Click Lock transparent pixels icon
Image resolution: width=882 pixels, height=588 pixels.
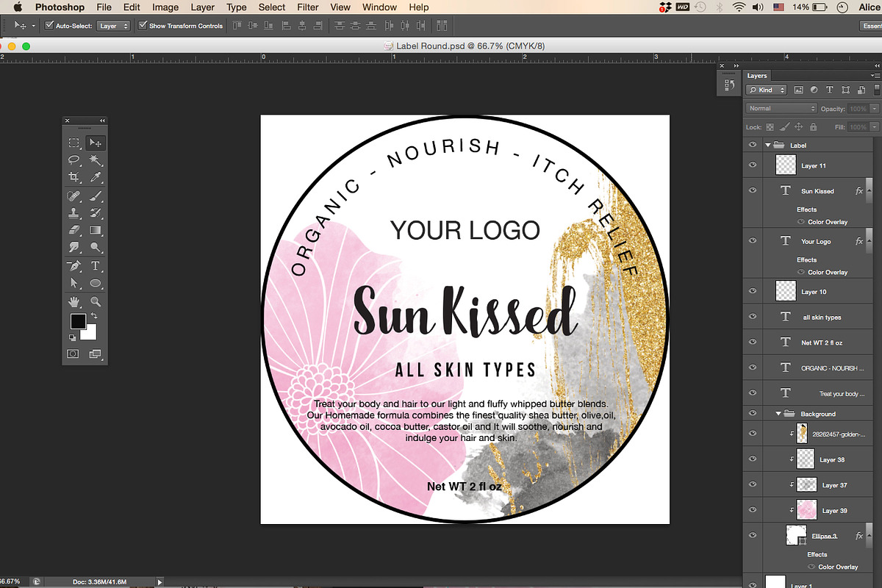click(771, 127)
